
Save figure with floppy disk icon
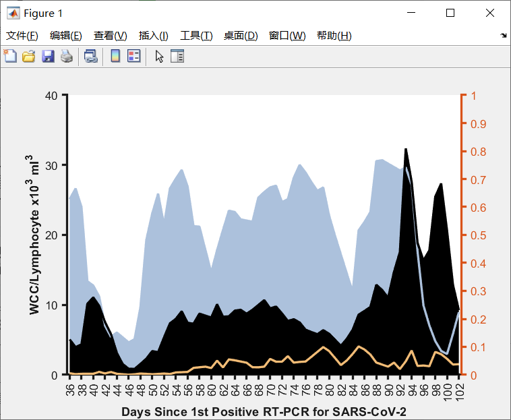tap(48, 57)
